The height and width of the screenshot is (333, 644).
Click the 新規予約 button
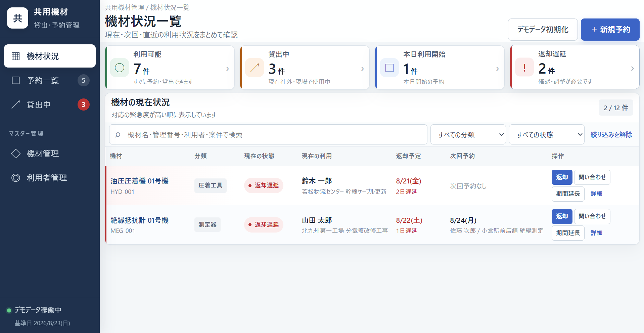point(610,30)
